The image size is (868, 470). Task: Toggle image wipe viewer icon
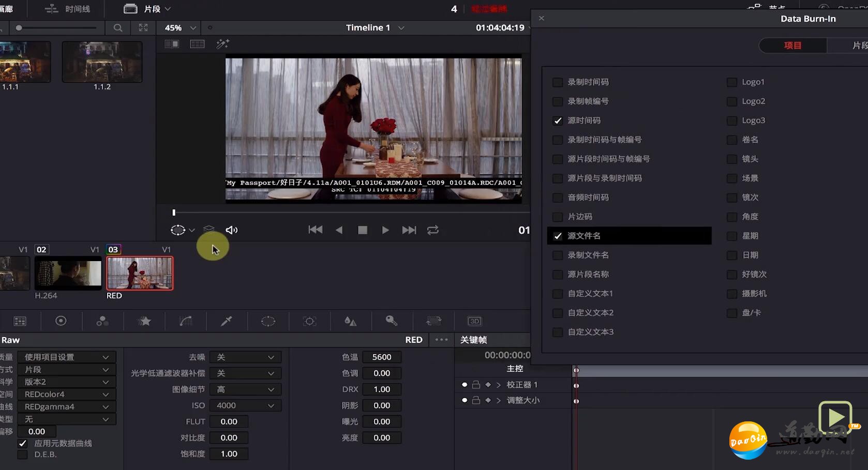(x=172, y=44)
